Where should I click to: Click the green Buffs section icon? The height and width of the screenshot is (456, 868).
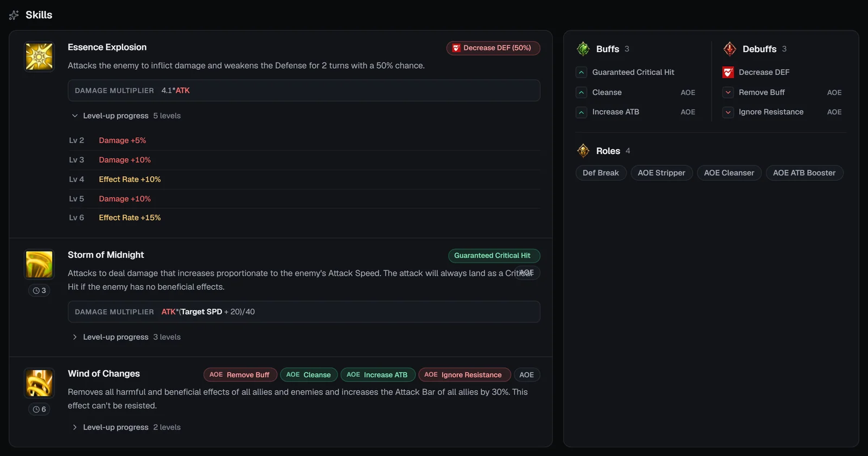[583, 49]
